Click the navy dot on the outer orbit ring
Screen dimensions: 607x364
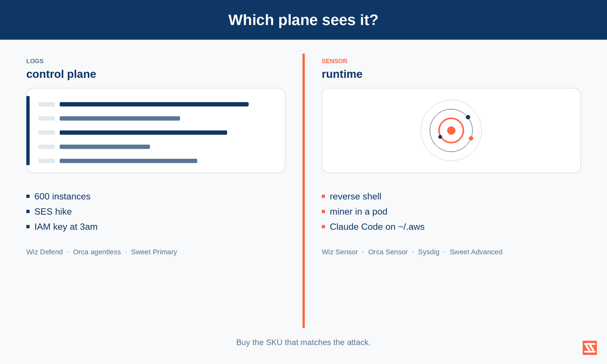tap(468, 117)
